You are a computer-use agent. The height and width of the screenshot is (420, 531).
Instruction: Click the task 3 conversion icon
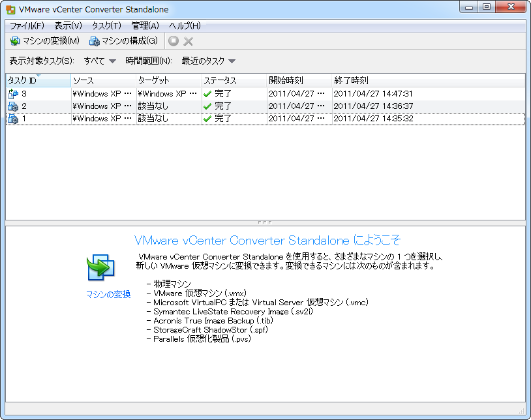[13, 94]
